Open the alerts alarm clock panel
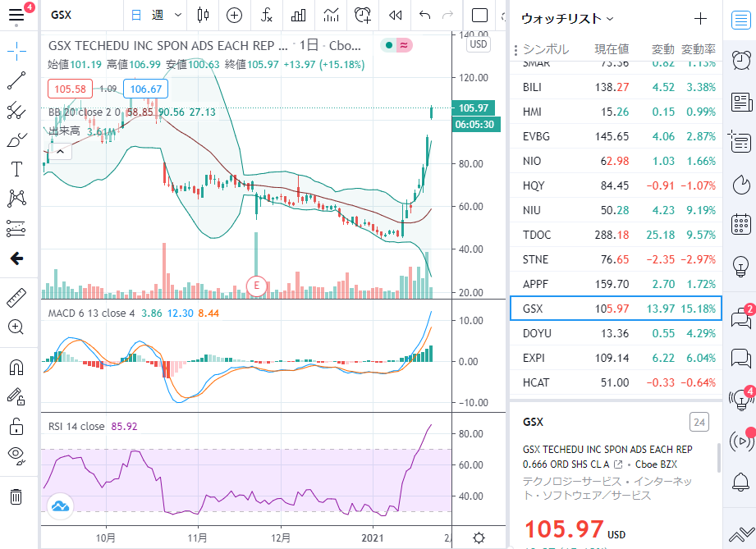This screenshot has width=756, height=549. coord(740,60)
